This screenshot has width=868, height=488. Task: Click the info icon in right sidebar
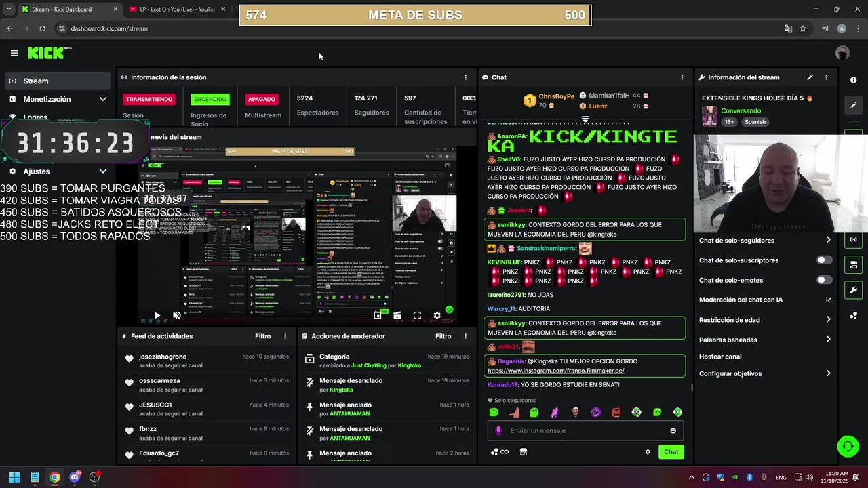853,80
